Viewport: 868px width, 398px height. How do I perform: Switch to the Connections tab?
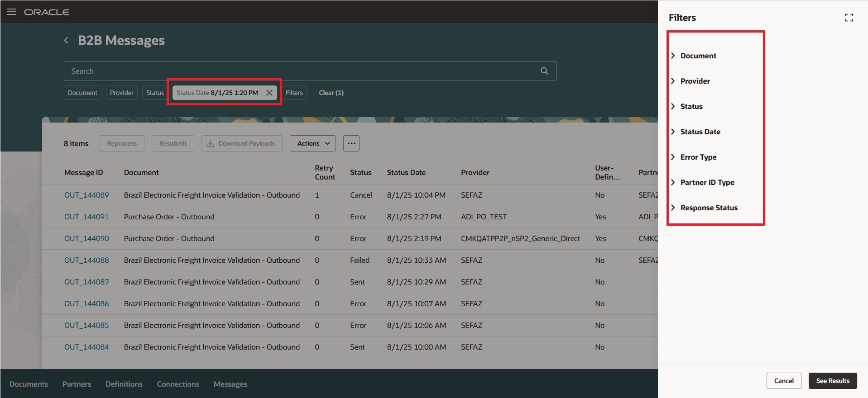[178, 384]
